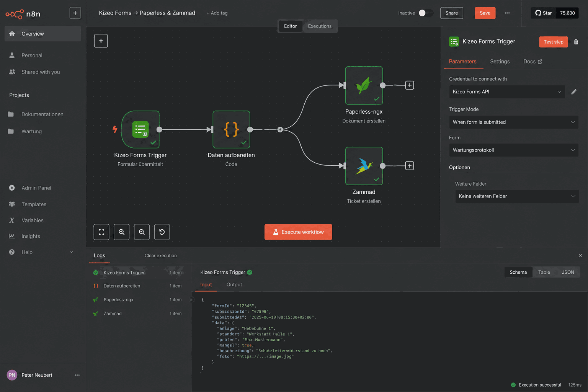Select Daten aufbereiten log row

[x=138, y=286]
